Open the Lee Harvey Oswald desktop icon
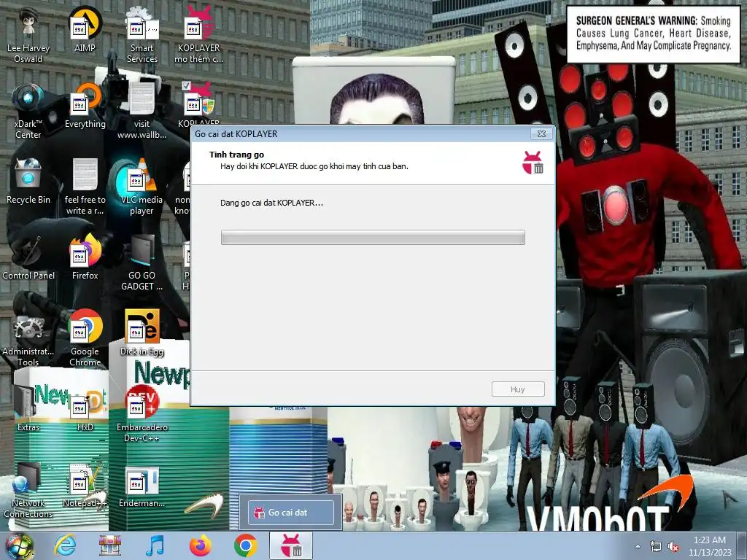The width and height of the screenshot is (747, 560). tap(28, 36)
